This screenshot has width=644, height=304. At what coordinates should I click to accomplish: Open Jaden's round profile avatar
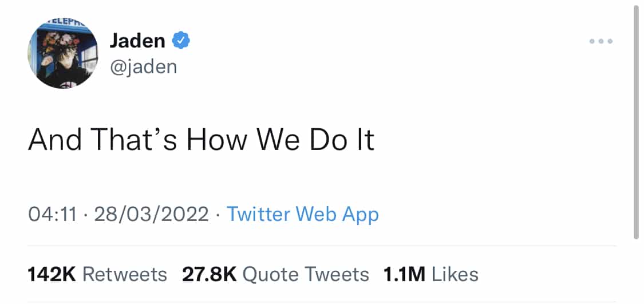[x=63, y=53]
